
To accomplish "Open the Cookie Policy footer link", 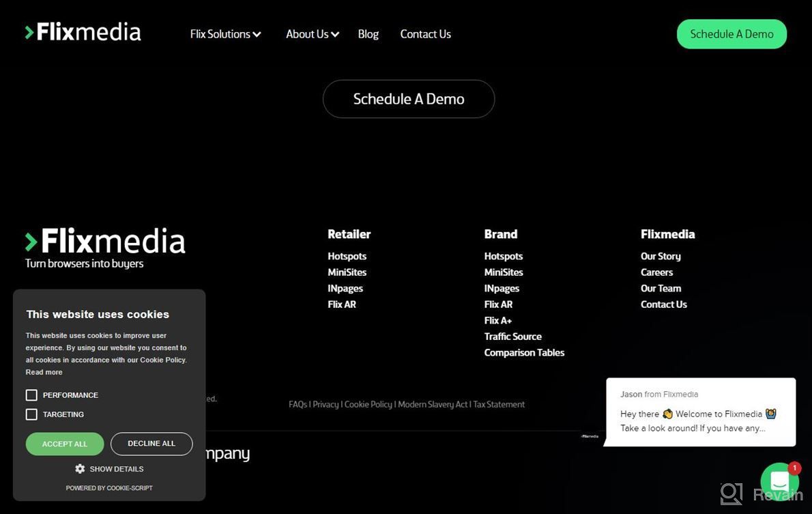I will click(368, 405).
